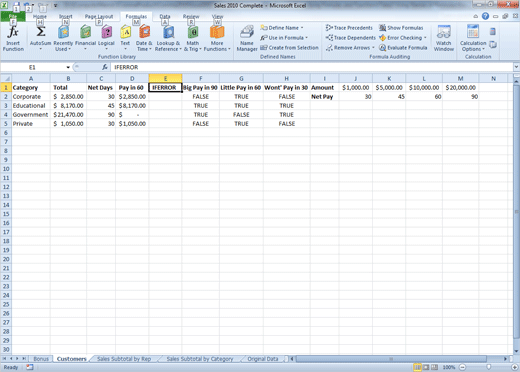Open the Insert Function dialog
The width and height of the screenshot is (520, 372).
[x=13, y=39]
